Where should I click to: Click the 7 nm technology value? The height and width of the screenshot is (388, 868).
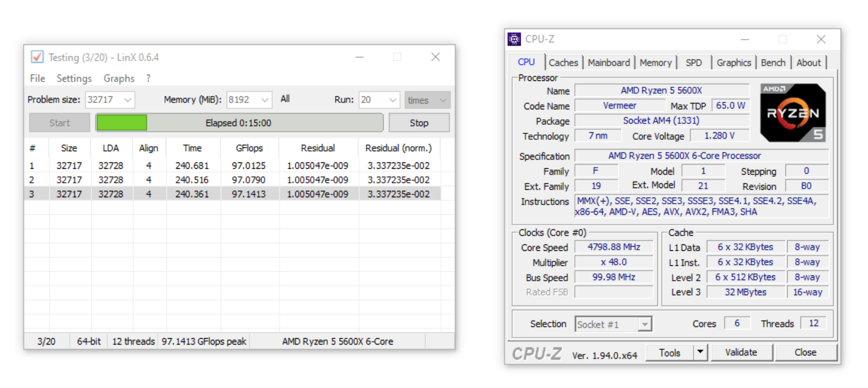point(598,136)
